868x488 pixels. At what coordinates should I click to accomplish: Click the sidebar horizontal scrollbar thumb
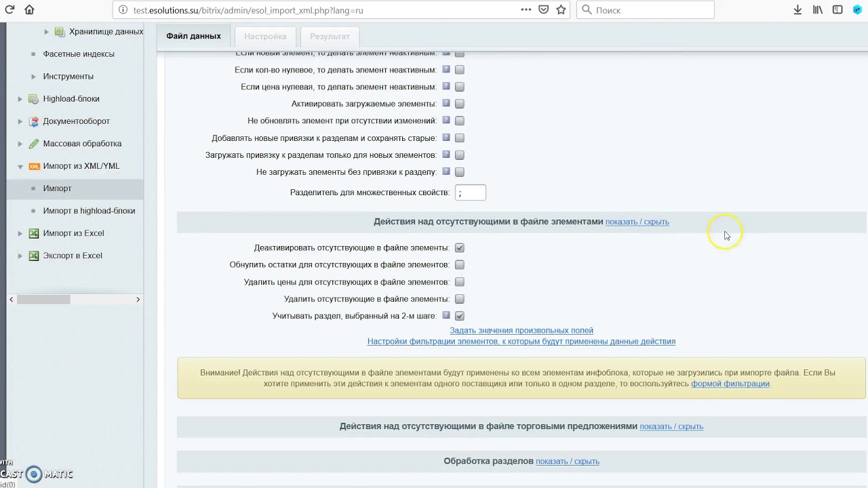tap(43, 300)
